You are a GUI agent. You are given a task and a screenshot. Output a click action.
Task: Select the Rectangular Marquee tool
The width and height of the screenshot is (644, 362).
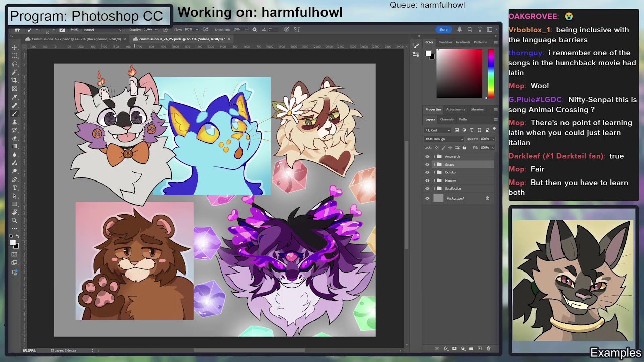[14, 55]
